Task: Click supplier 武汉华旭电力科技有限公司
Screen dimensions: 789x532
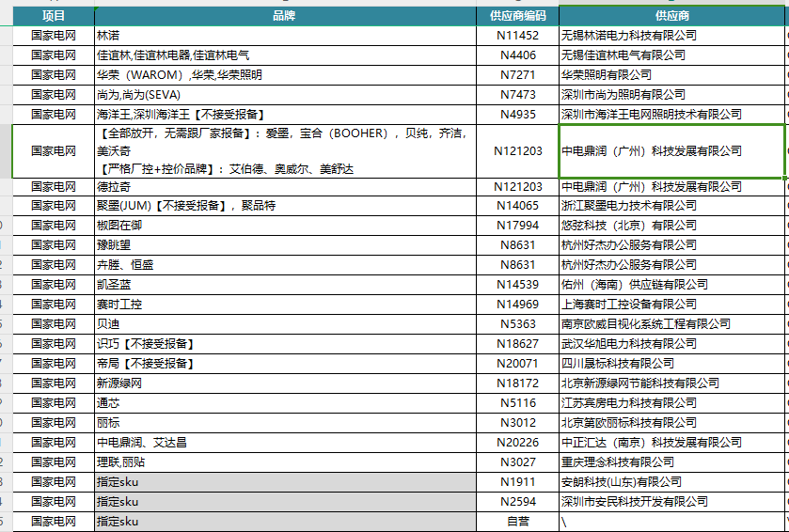Action: click(x=671, y=343)
